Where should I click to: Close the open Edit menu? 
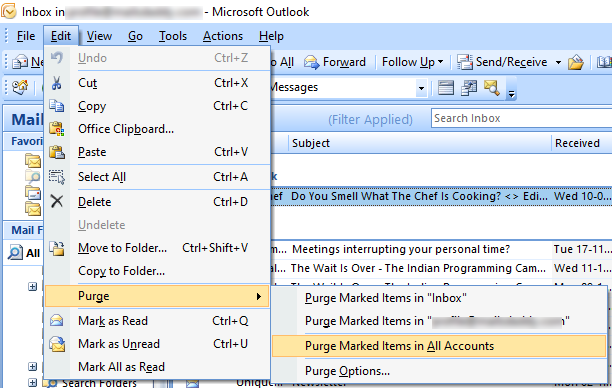coord(61,36)
